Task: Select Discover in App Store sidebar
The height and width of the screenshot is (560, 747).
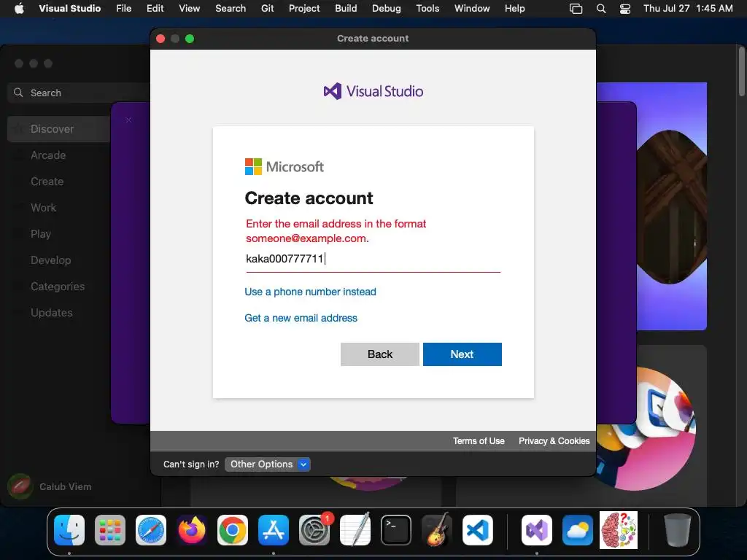Action: [58, 129]
